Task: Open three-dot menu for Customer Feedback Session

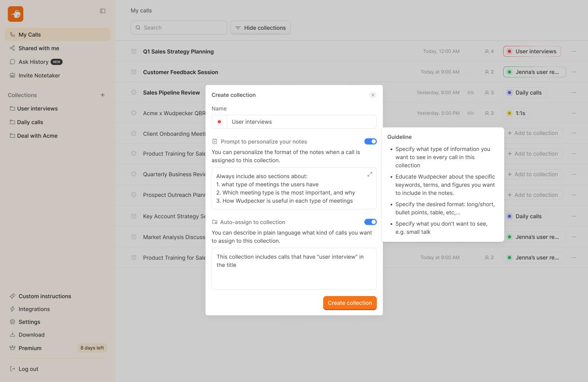Action: (x=574, y=72)
